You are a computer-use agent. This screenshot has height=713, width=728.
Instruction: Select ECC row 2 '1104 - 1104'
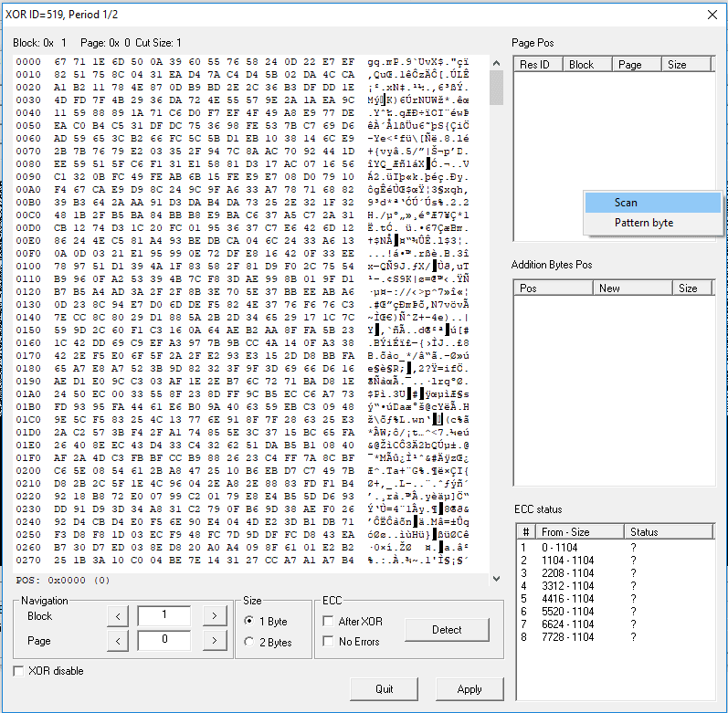pyautogui.click(x=615, y=561)
